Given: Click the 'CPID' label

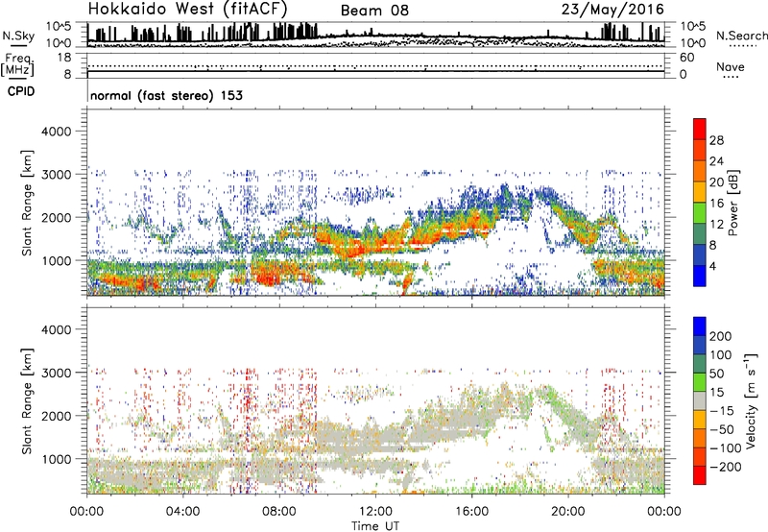Looking at the screenshot, I should point(21,91).
